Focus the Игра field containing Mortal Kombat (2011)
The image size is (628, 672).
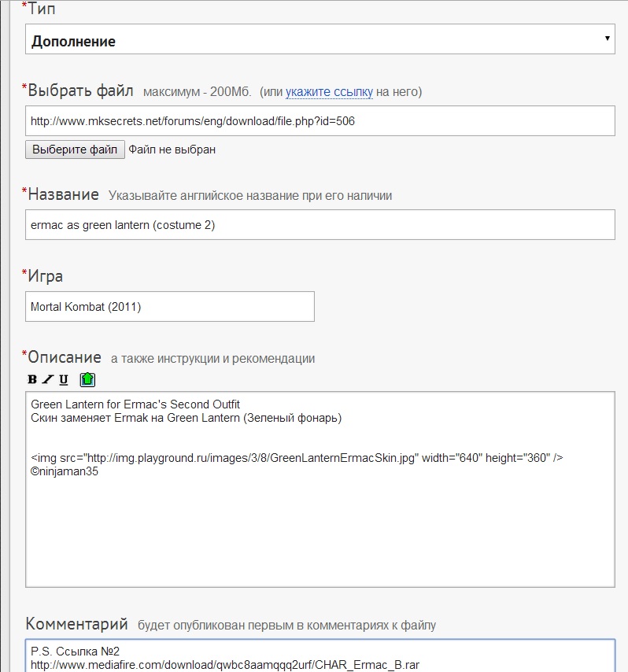(x=170, y=306)
